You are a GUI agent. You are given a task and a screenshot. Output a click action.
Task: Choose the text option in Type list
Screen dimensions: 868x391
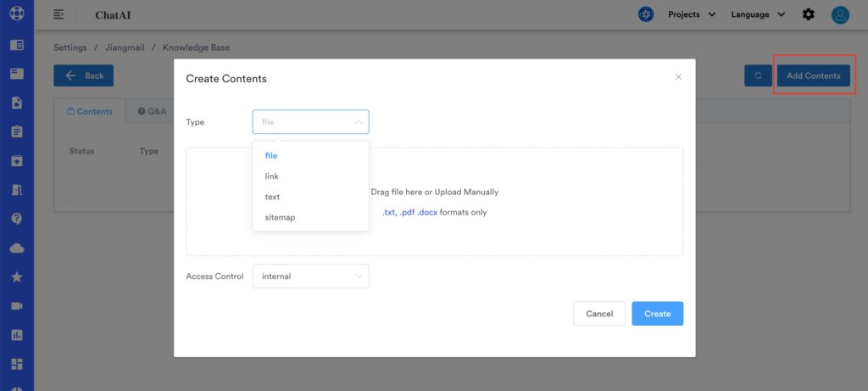click(x=310, y=197)
